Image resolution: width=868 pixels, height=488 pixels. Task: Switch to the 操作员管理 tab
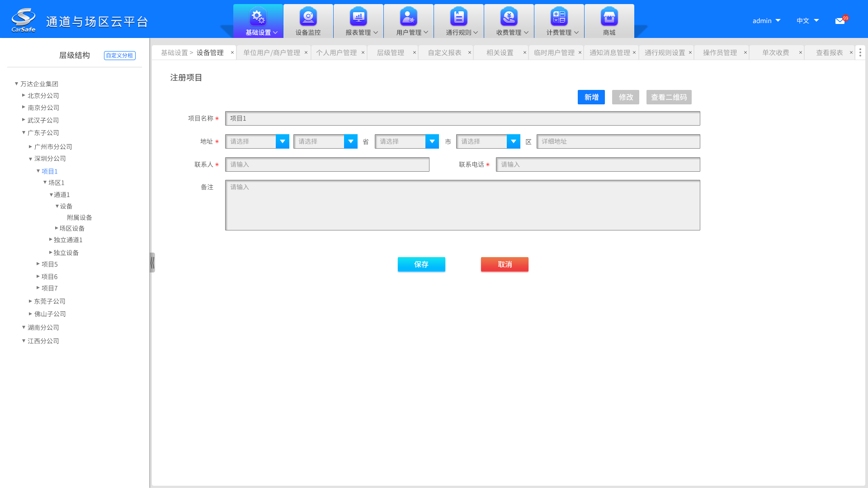point(720,53)
